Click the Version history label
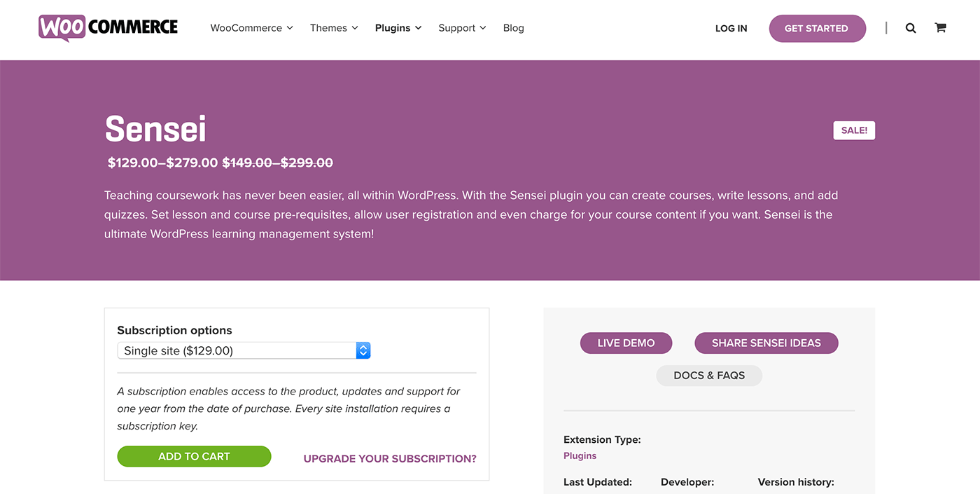980x494 pixels. click(x=796, y=482)
